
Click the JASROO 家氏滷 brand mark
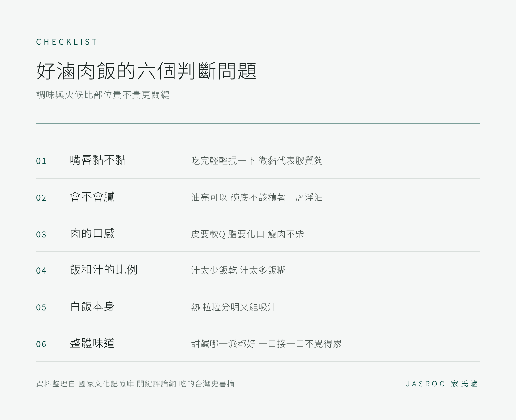point(442,384)
